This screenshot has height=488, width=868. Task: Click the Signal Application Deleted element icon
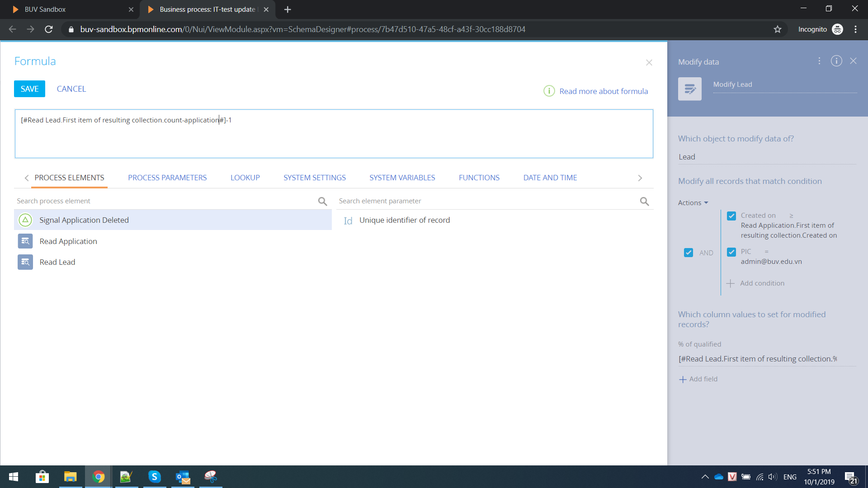[25, 220]
